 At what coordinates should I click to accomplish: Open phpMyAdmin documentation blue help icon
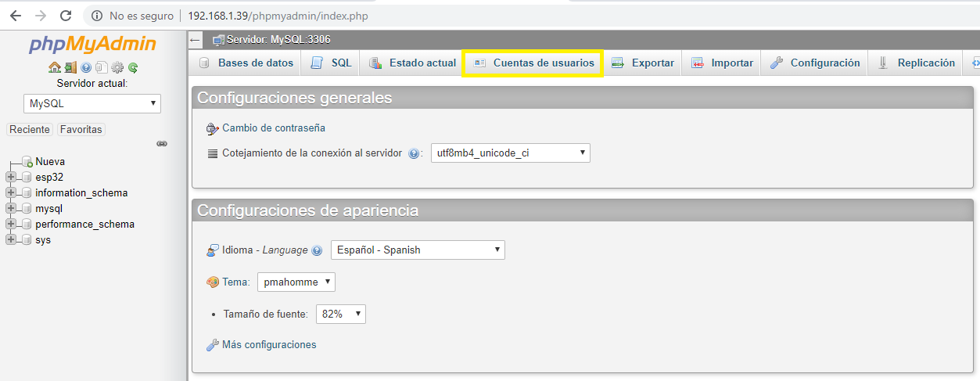pyautogui.click(x=86, y=68)
